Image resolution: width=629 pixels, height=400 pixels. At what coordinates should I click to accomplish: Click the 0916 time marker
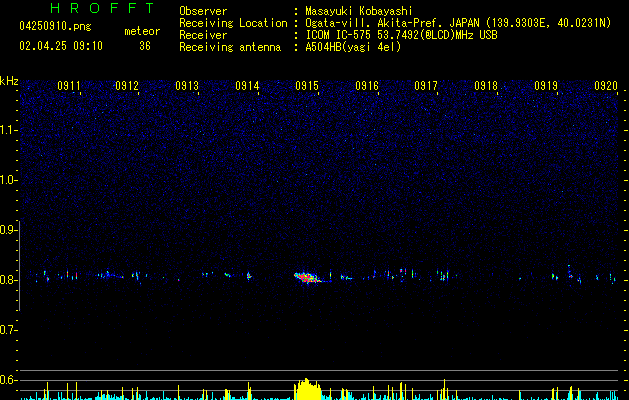[367, 86]
